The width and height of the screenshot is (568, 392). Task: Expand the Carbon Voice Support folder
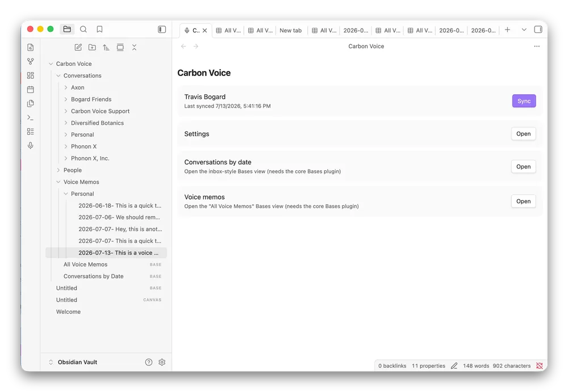tap(66, 111)
